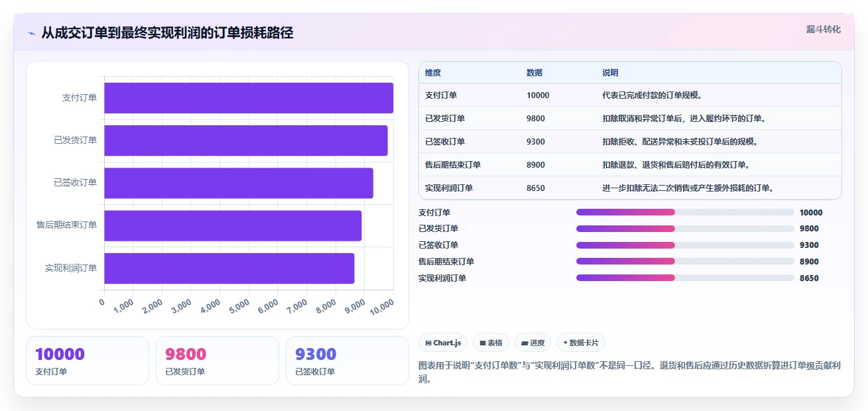
Task: Click the 已发货订单 label on the chart axis
Action: click(76, 140)
